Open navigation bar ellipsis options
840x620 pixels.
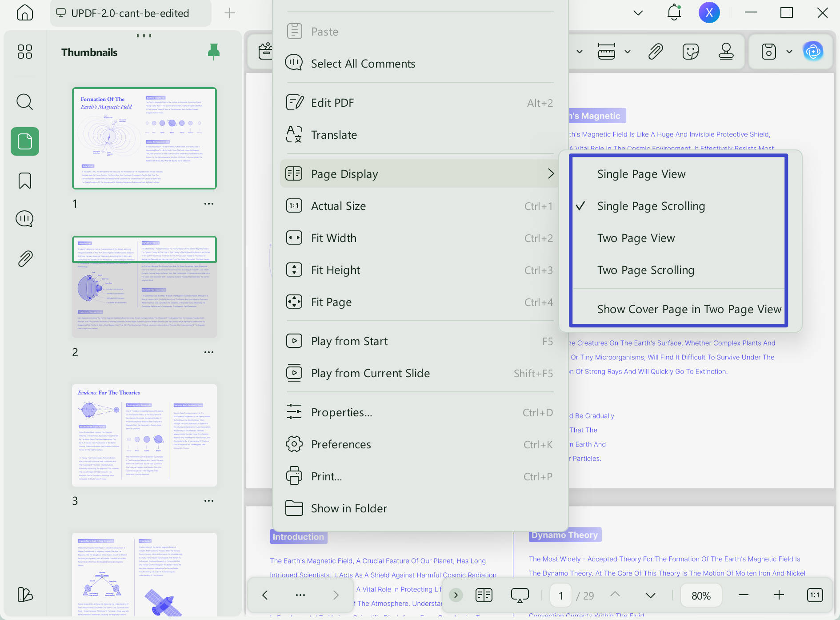(300, 595)
